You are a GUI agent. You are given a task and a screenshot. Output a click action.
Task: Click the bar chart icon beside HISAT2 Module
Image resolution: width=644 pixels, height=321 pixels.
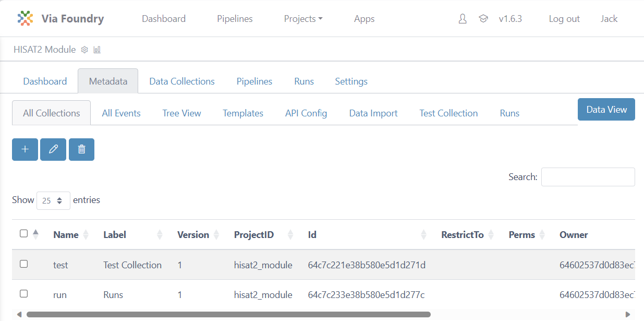[x=97, y=50]
